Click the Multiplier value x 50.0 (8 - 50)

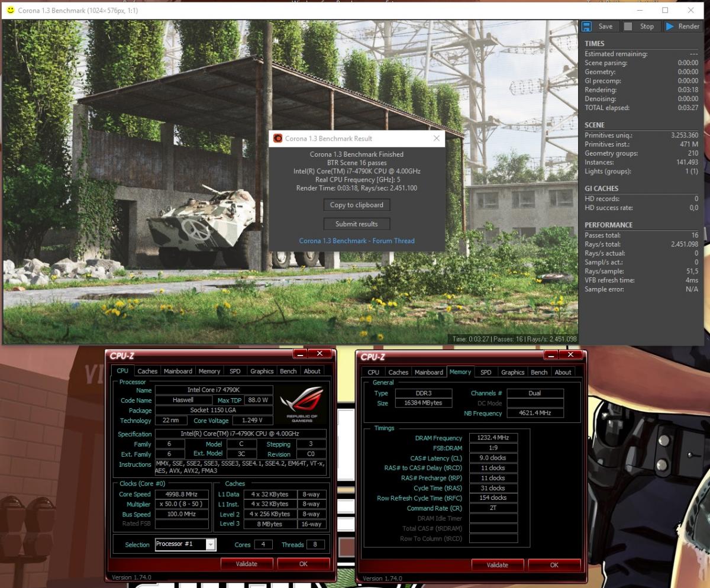182,504
